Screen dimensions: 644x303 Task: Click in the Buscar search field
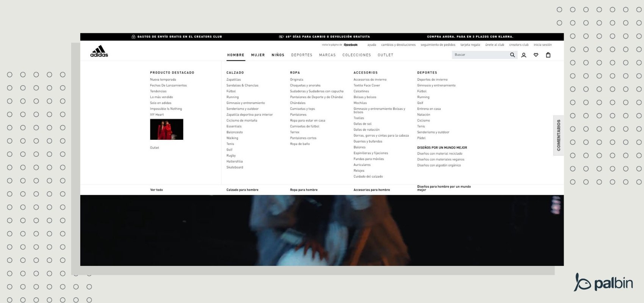tap(479, 55)
